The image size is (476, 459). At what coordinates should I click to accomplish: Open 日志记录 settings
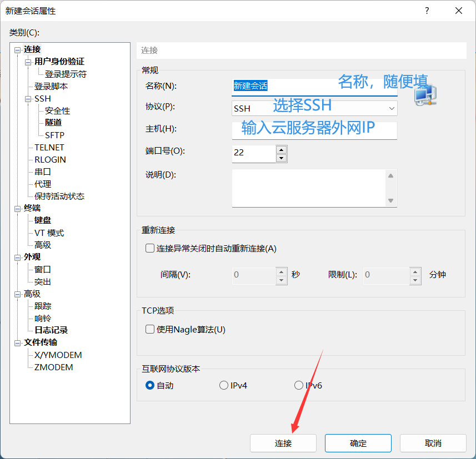click(51, 330)
